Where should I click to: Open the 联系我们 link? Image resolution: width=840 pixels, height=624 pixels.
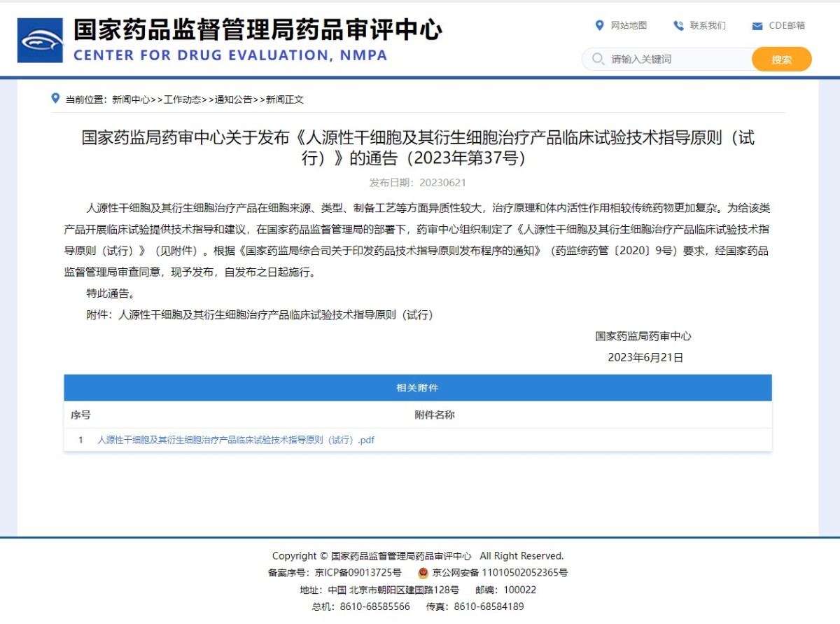point(708,26)
